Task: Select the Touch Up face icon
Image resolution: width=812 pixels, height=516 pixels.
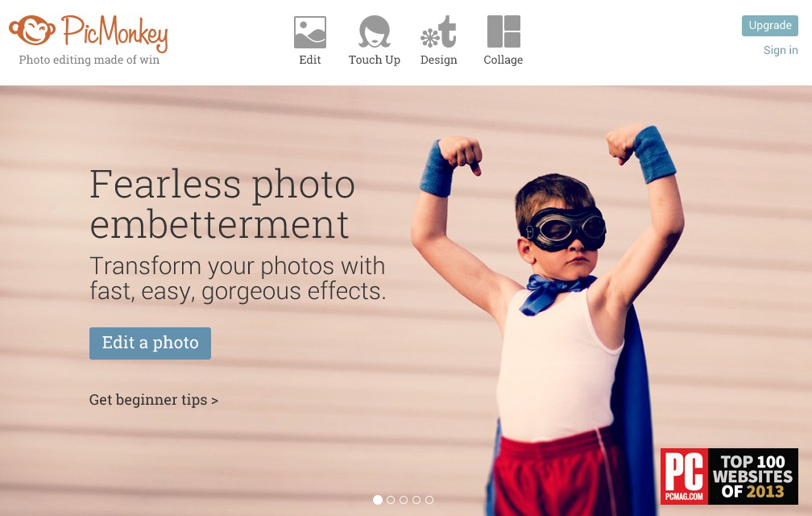Action: [x=374, y=31]
